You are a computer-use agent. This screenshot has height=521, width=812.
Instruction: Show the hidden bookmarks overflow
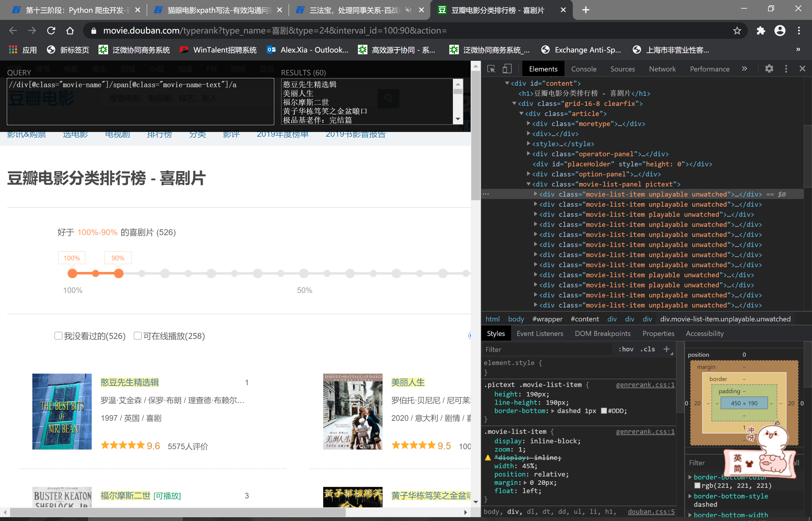[798, 50]
